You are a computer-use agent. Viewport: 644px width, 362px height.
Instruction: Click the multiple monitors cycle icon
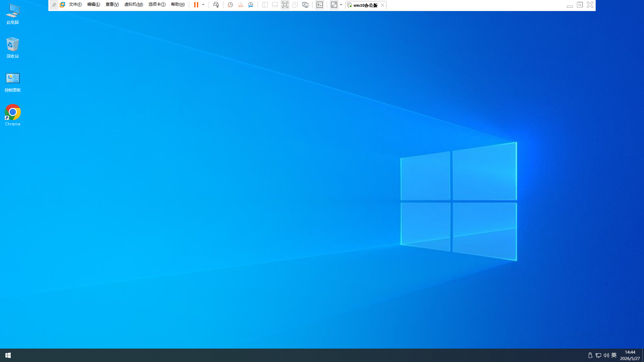point(305,5)
